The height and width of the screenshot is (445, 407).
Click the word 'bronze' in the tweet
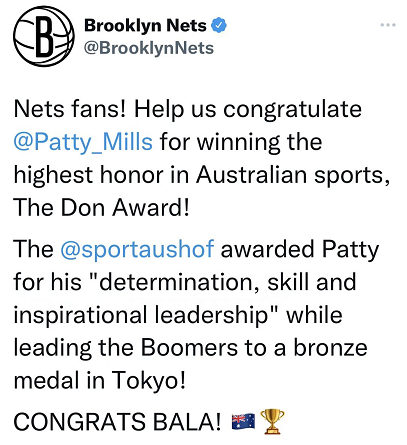tap(330, 347)
